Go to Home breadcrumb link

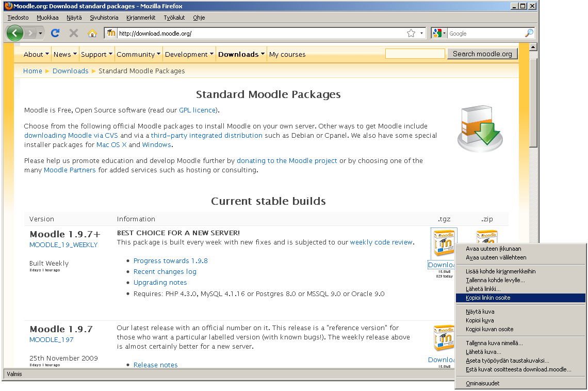tap(32, 71)
